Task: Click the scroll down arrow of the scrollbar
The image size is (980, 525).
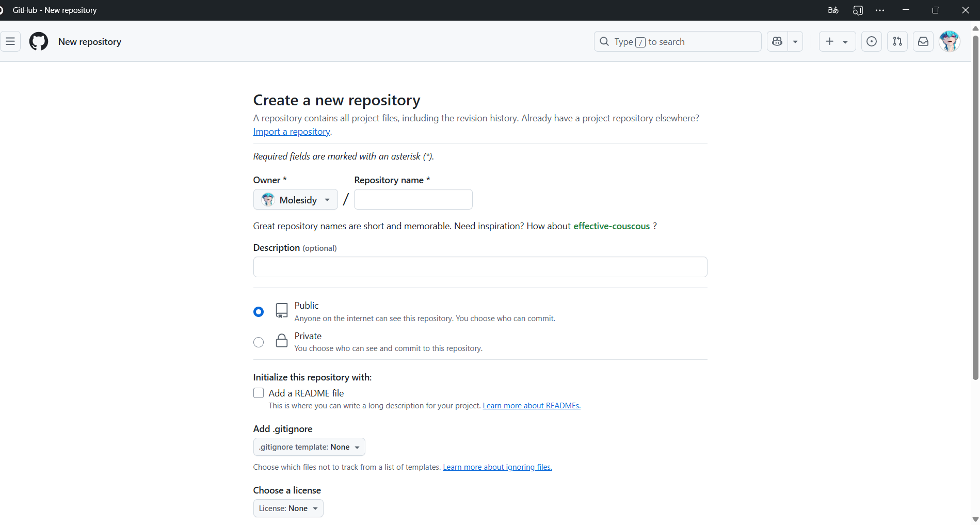Action: tap(975, 519)
